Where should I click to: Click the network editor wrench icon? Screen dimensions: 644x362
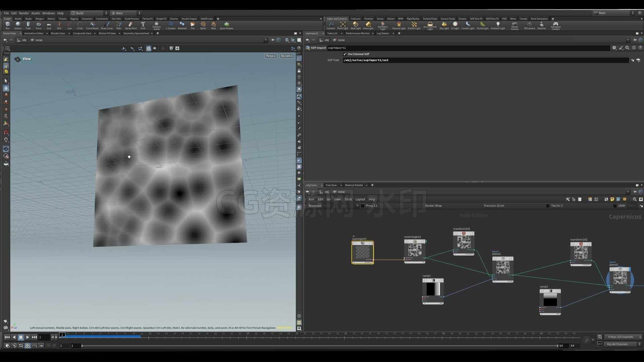tap(568, 199)
